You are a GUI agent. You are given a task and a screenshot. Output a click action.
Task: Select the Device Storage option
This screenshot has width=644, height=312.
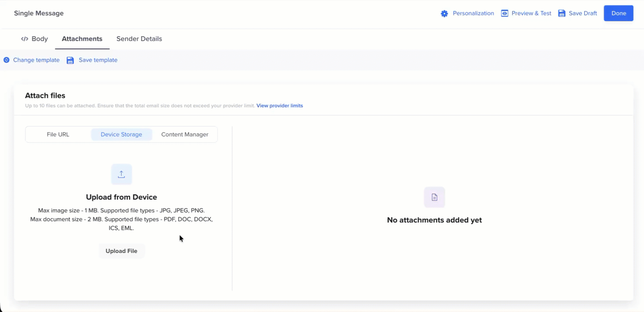pos(122,134)
